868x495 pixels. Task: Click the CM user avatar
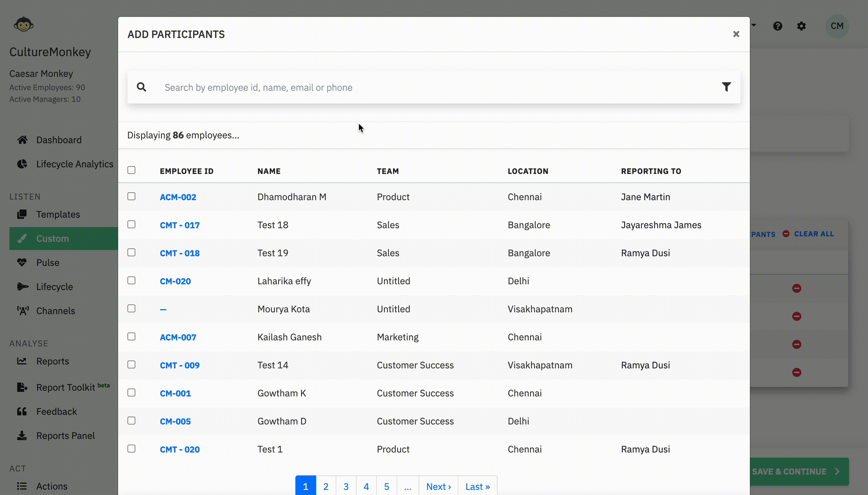click(x=837, y=26)
